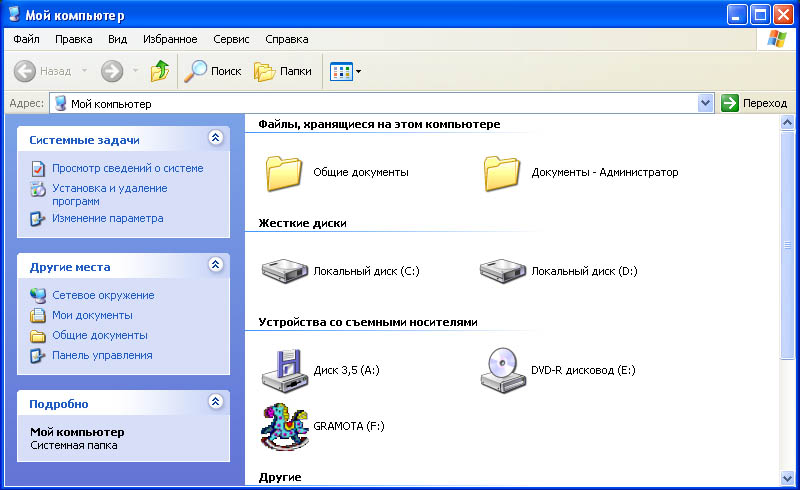Click the Views grid icon
Screen dimensions: 800x490
click(x=341, y=71)
